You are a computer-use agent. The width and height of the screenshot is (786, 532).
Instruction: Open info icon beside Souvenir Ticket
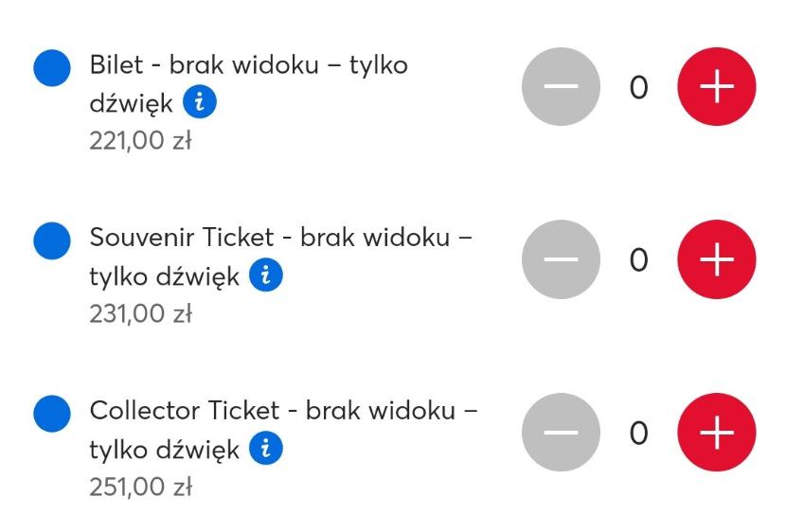click(x=266, y=275)
